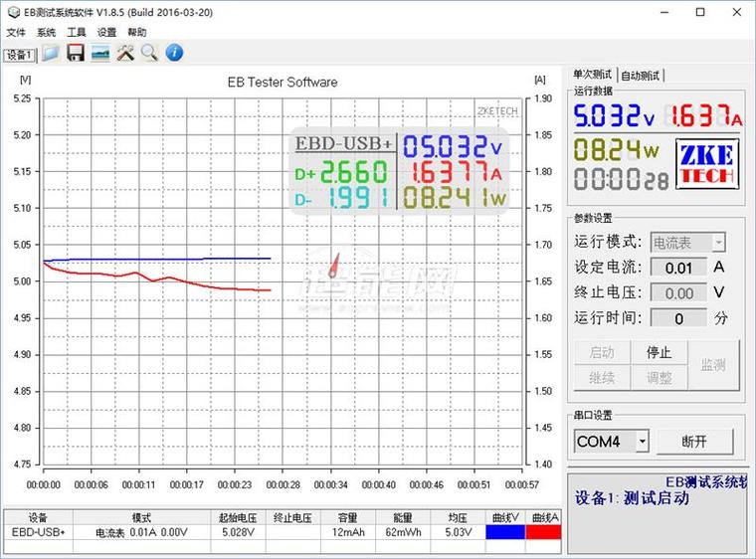Open the 设置 menu

[106, 32]
